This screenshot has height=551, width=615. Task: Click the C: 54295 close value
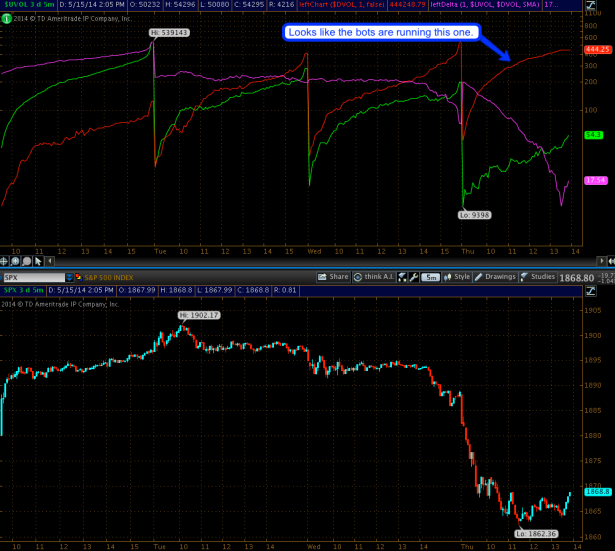pyautogui.click(x=249, y=5)
